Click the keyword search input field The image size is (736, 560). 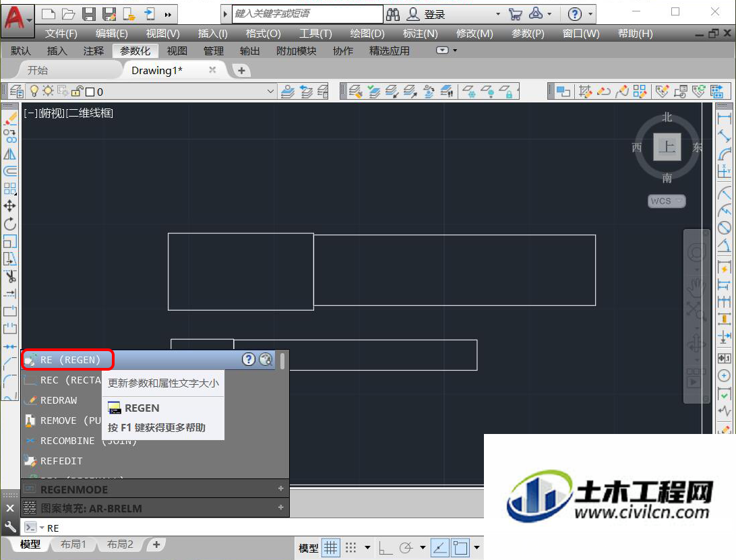point(307,13)
